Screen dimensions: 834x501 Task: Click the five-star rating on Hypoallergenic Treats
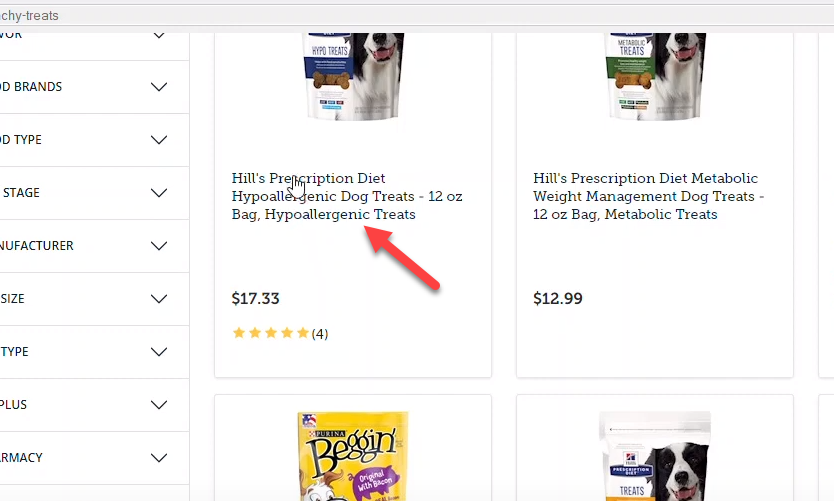(x=271, y=333)
